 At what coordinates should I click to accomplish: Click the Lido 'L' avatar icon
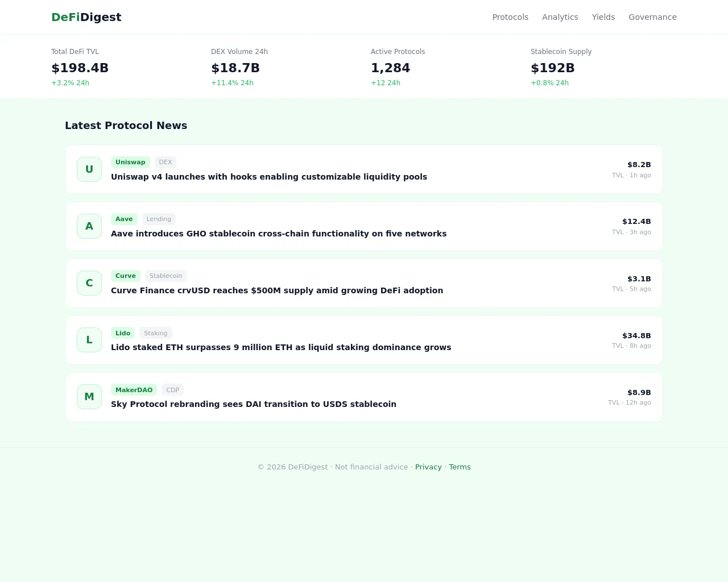point(89,340)
